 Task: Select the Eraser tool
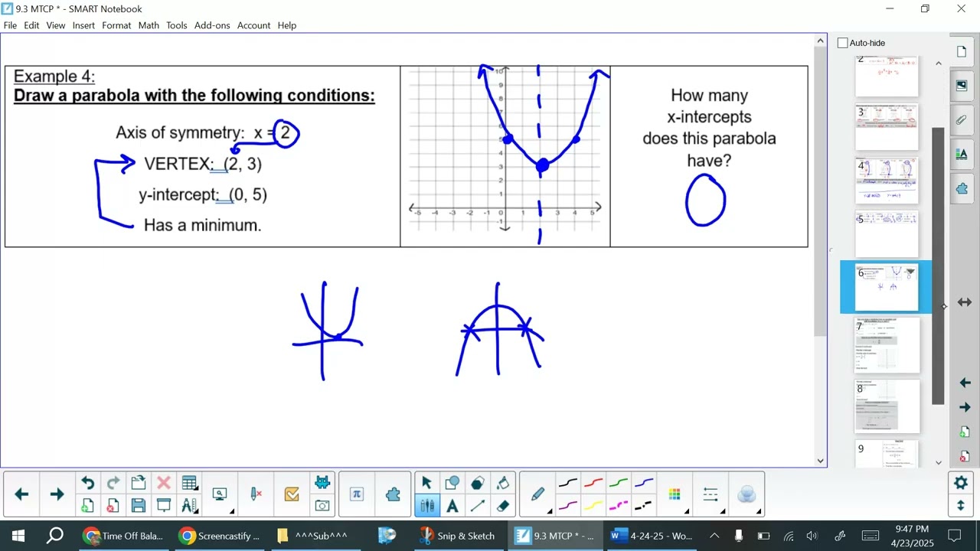[x=503, y=506]
